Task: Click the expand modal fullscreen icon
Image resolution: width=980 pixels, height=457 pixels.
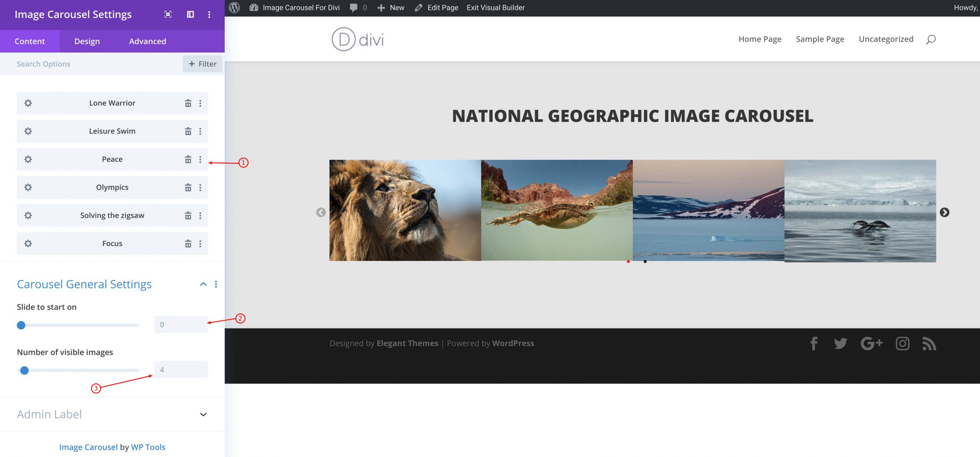Action: (168, 15)
